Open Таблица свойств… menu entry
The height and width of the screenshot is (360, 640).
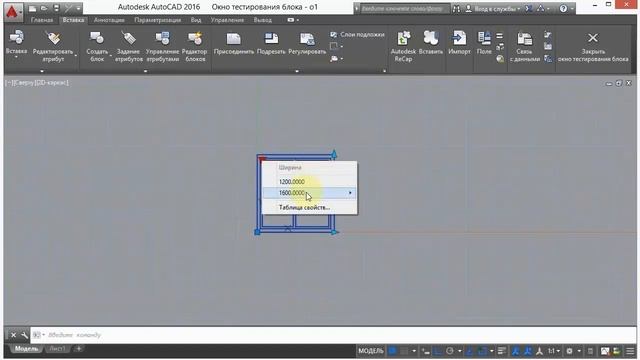point(309,207)
